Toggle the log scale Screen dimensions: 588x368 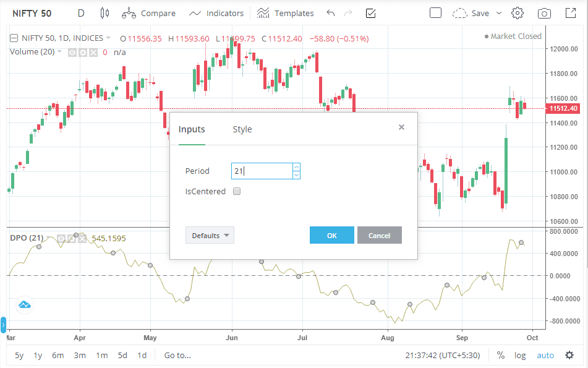tap(520, 355)
